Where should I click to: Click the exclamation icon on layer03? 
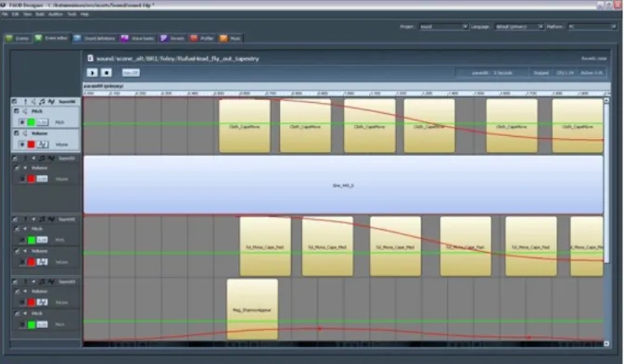(x=25, y=282)
